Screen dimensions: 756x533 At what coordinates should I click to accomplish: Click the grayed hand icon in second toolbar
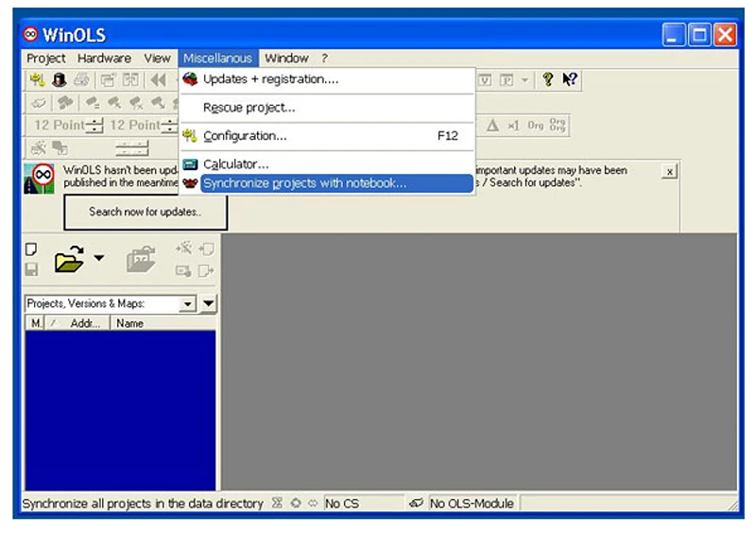[39, 103]
